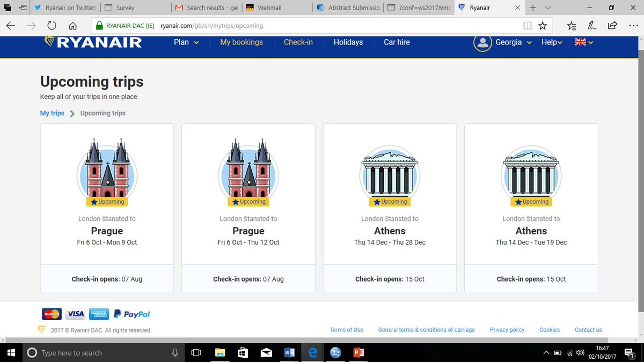Image resolution: width=644 pixels, height=362 pixels.
Task: Add page to favorites star icon
Action: 543,26
